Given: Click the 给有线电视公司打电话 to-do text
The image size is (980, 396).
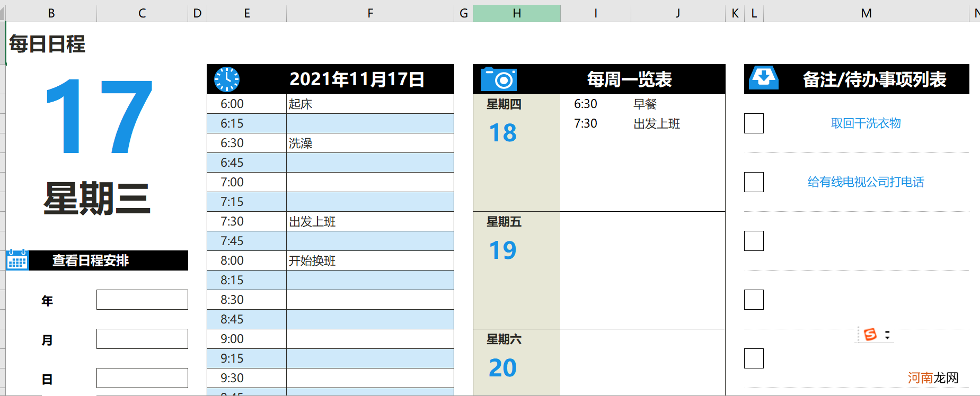Looking at the screenshot, I should [866, 182].
